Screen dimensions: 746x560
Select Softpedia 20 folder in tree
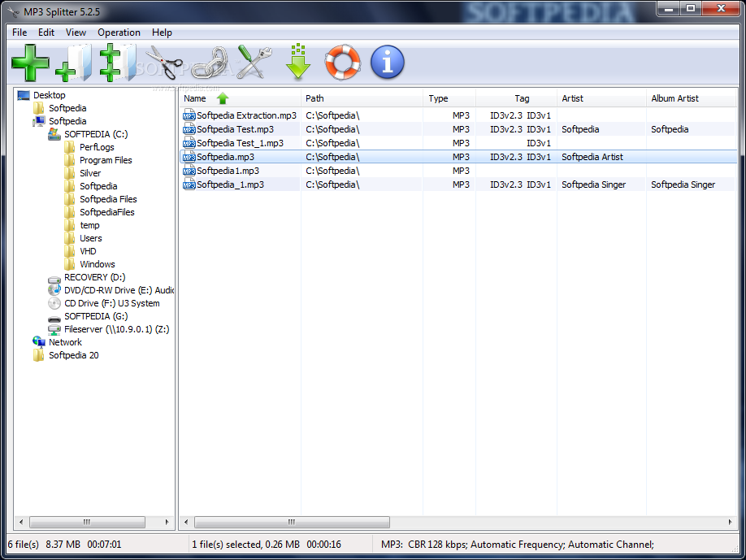(73, 355)
